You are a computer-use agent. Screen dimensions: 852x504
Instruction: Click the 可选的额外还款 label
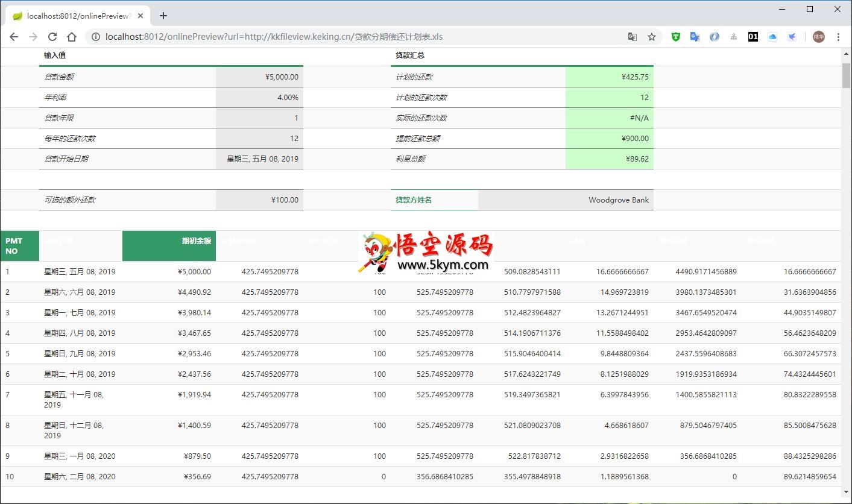pos(70,200)
